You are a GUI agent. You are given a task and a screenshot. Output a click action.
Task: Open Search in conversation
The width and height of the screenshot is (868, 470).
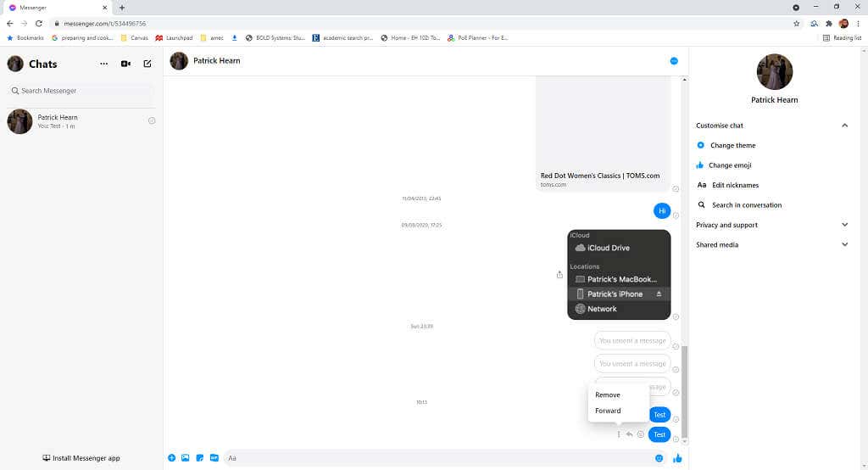(x=746, y=205)
